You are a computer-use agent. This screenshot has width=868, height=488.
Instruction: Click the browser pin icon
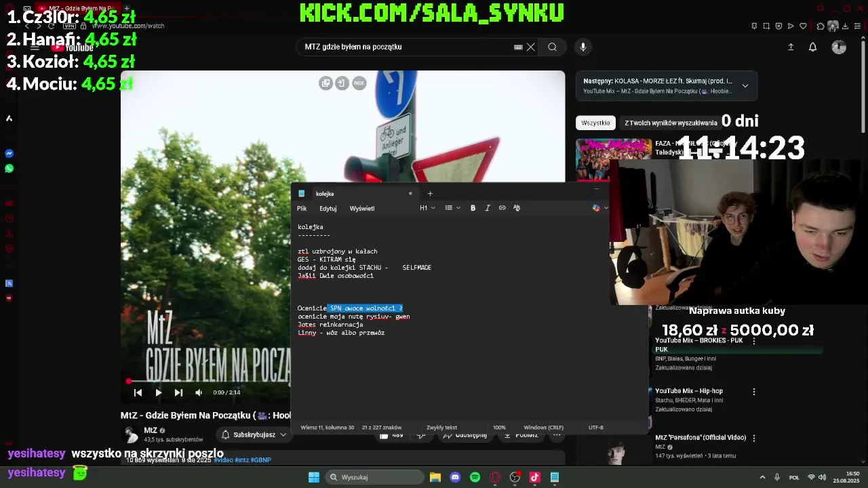(x=754, y=26)
